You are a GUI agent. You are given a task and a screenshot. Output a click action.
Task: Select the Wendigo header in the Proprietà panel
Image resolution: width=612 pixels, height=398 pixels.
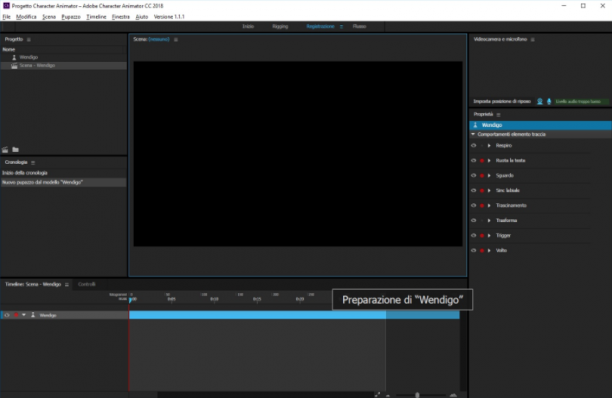click(x=540, y=125)
